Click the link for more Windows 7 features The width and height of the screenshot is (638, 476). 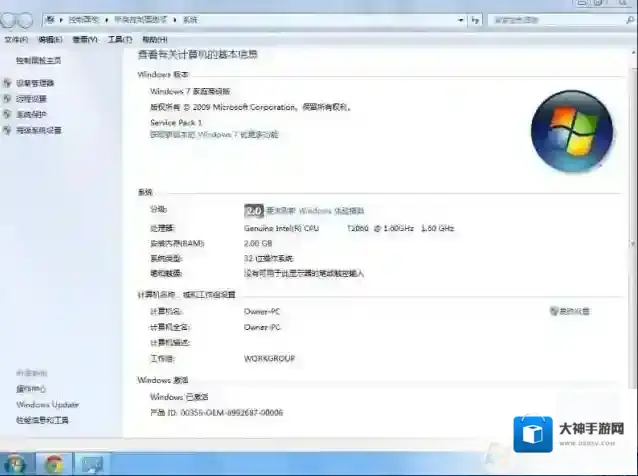tap(214, 135)
